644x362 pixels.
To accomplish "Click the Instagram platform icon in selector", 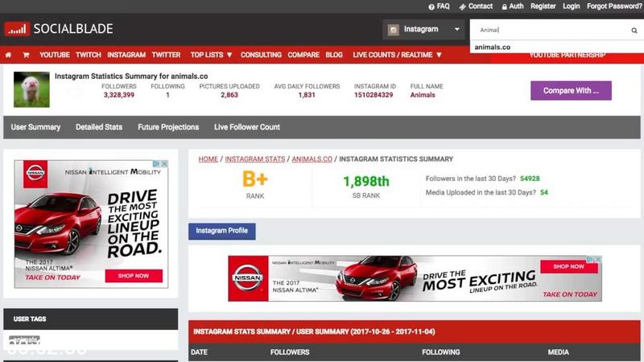I will pos(393,30).
